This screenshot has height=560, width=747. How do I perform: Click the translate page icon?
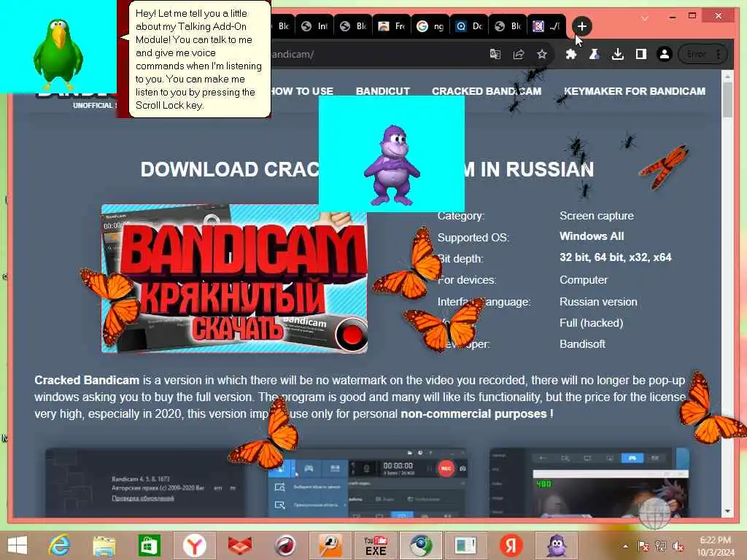(495, 54)
